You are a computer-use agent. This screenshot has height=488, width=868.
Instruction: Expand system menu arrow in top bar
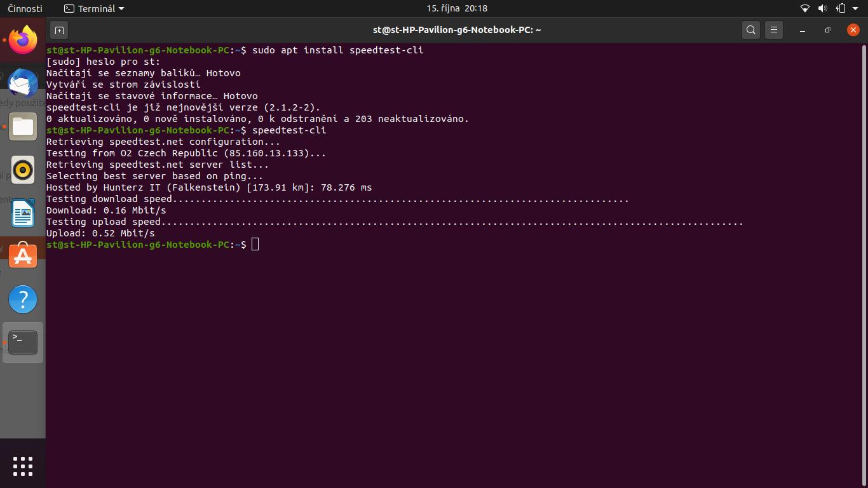click(855, 8)
